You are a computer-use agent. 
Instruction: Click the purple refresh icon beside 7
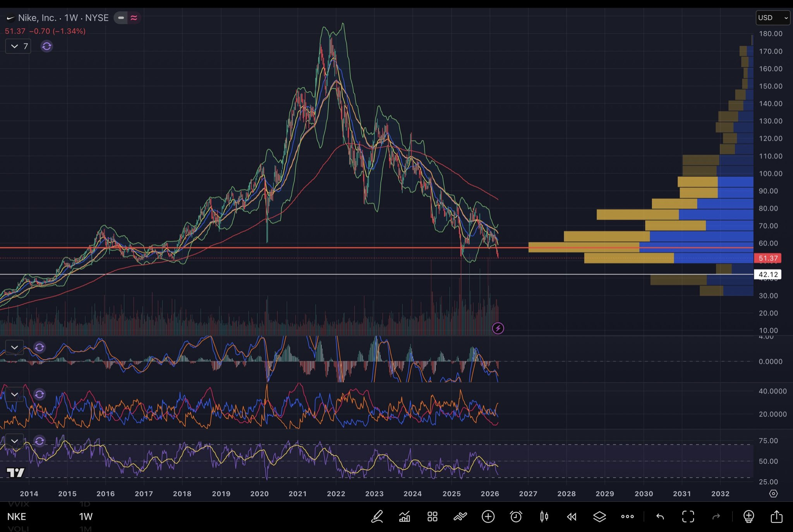tap(47, 46)
